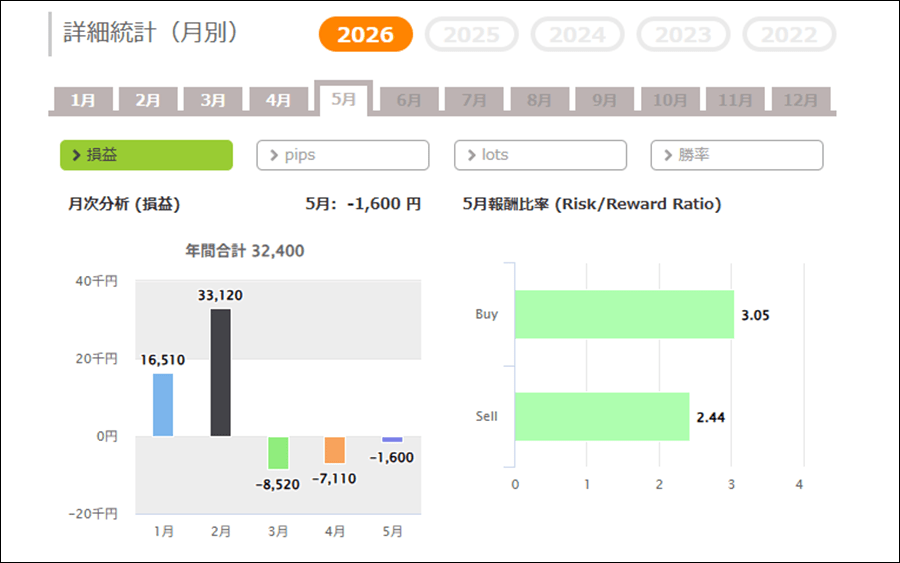Select the 12月 tab
Viewport: 900px width, 563px height.
tap(801, 100)
